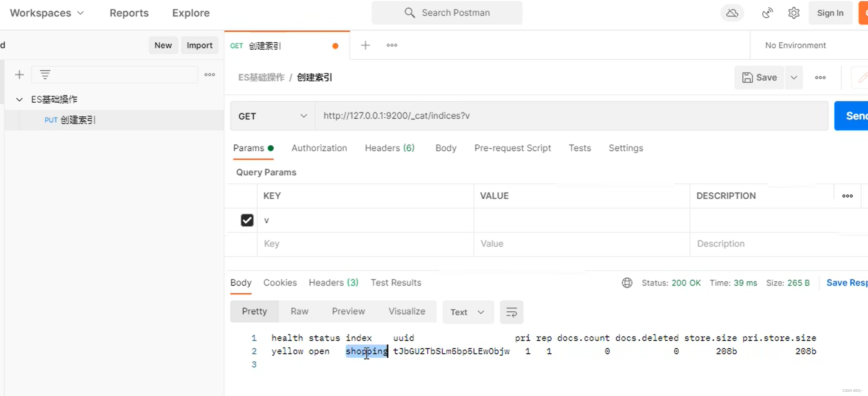Image resolution: width=868 pixels, height=396 pixels.
Task: Click the satellite capture requests icon
Action: point(767,13)
